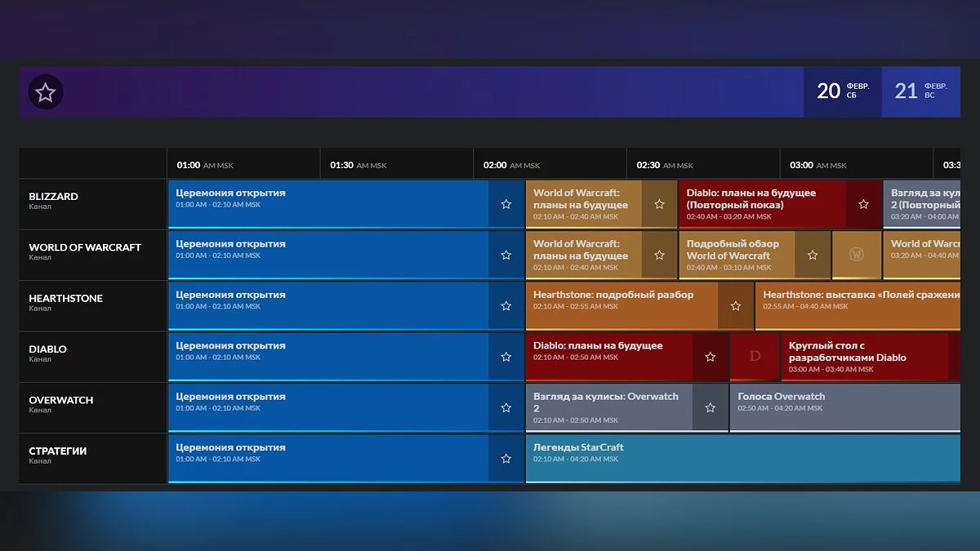Open World of Warcraft: планы на будущее in Blizzard row
Viewport: 980px width, 551px height.
(x=584, y=204)
